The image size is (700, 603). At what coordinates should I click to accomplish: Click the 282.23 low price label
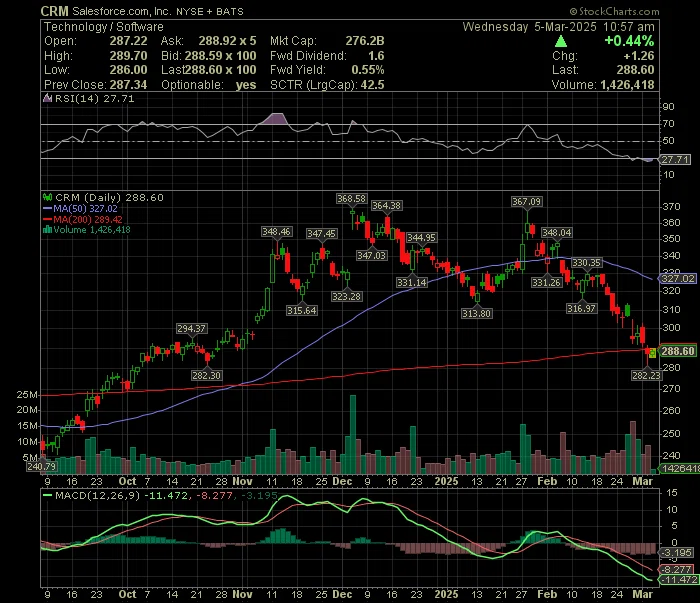[646, 376]
